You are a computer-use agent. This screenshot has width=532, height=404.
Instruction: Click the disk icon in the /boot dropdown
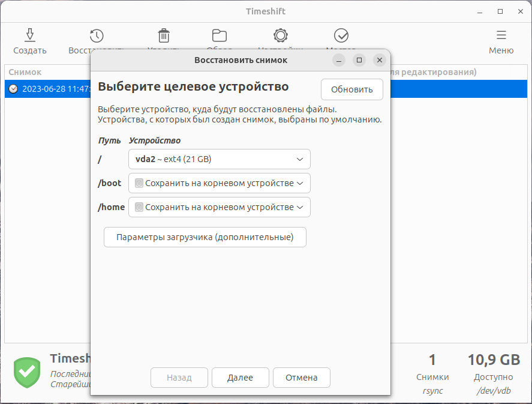139,183
